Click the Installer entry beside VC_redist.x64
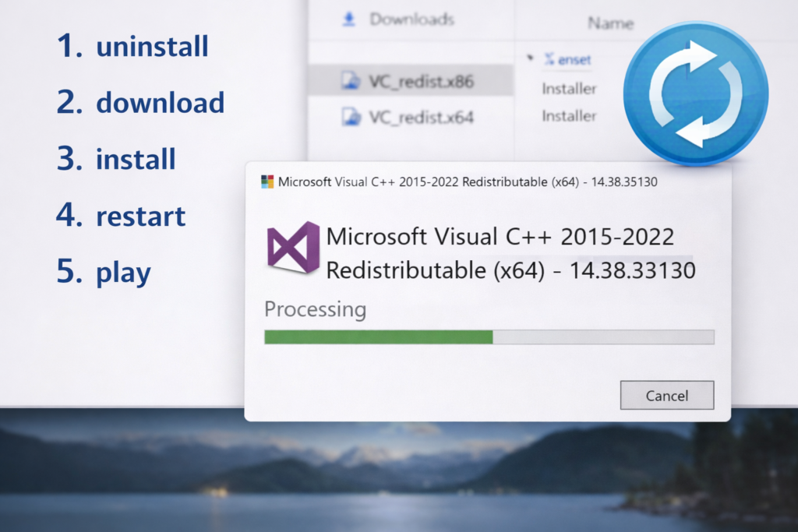Screen dimensions: 798x532 coord(569,116)
